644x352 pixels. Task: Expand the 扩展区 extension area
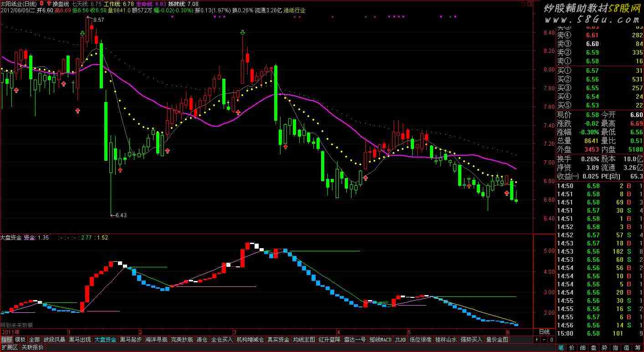[9, 347]
